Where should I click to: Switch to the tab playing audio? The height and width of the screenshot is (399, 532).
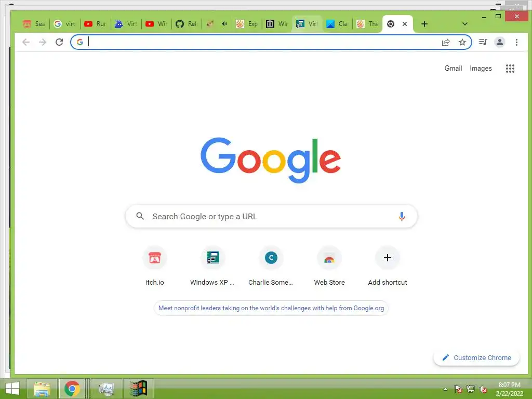(x=217, y=24)
